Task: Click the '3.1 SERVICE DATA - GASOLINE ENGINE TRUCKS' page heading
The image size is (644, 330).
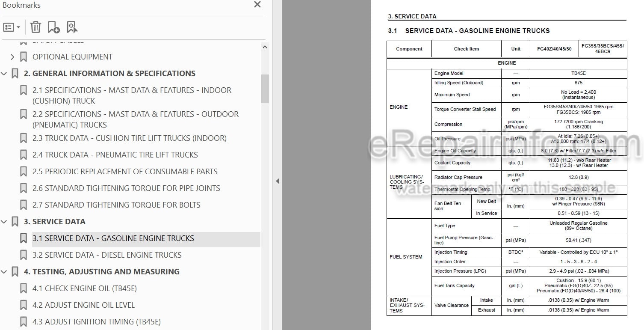Action: (x=469, y=31)
